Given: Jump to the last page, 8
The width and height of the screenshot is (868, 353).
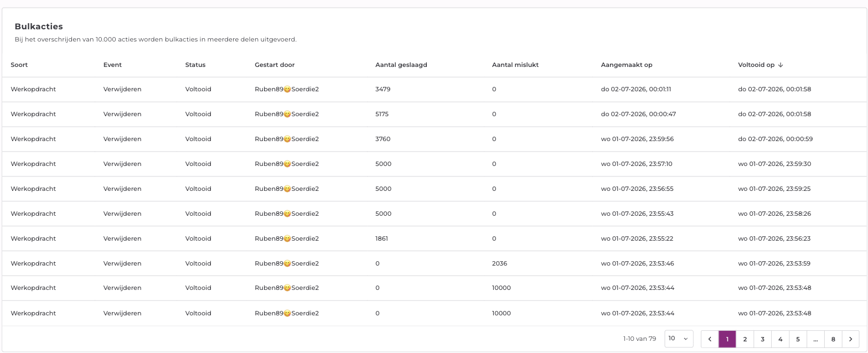Looking at the screenshot, I should coord(833,339).
